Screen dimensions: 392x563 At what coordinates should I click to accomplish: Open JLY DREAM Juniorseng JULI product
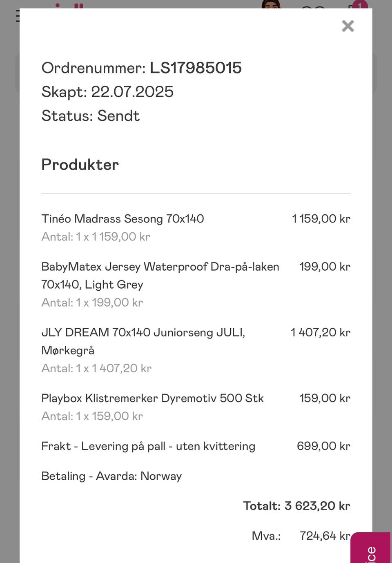point(143,341)
